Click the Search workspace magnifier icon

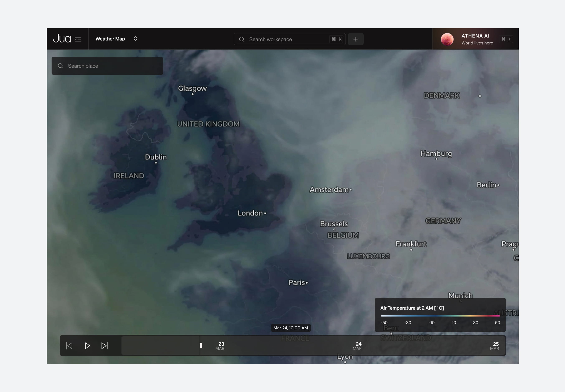(242, 39)
